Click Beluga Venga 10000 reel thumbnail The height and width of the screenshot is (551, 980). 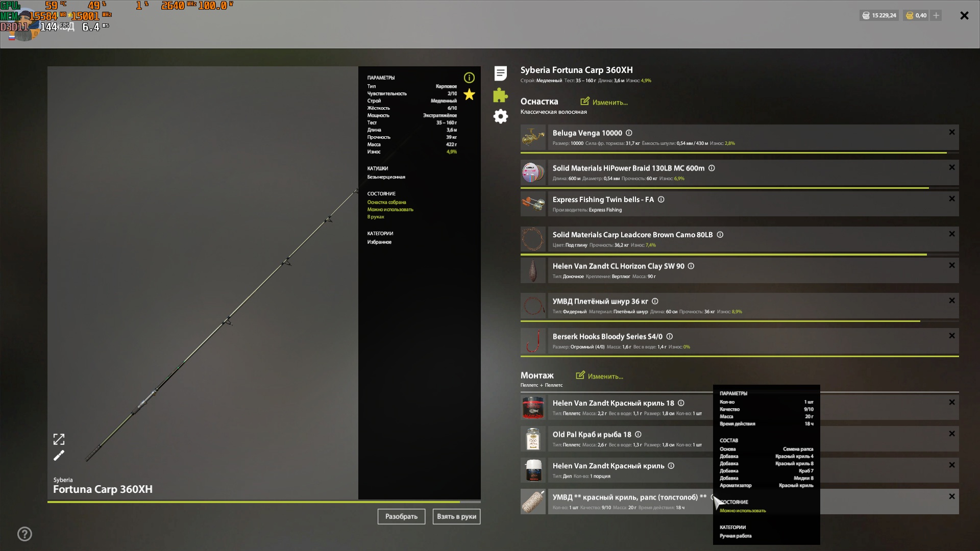pyautogui.click(x=533, y=137)
